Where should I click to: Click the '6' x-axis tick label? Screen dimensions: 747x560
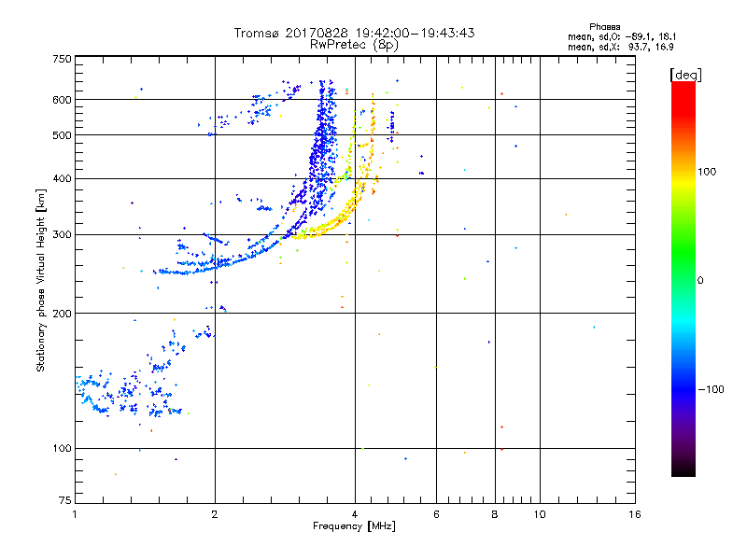[436, 514]
